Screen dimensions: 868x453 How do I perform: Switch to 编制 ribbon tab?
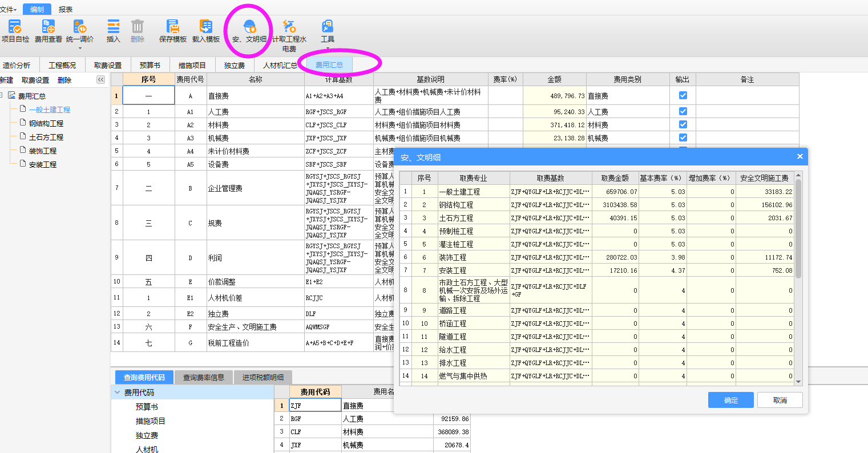[x=37, y=9]
